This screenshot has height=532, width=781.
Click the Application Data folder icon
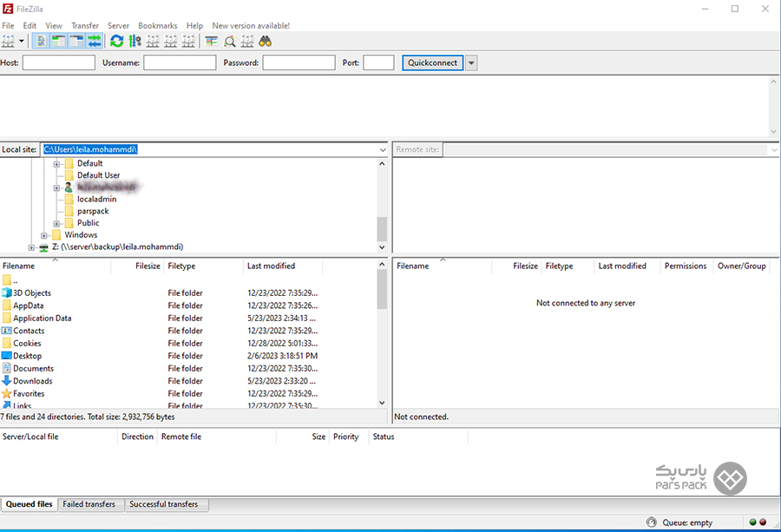(6, 318)
